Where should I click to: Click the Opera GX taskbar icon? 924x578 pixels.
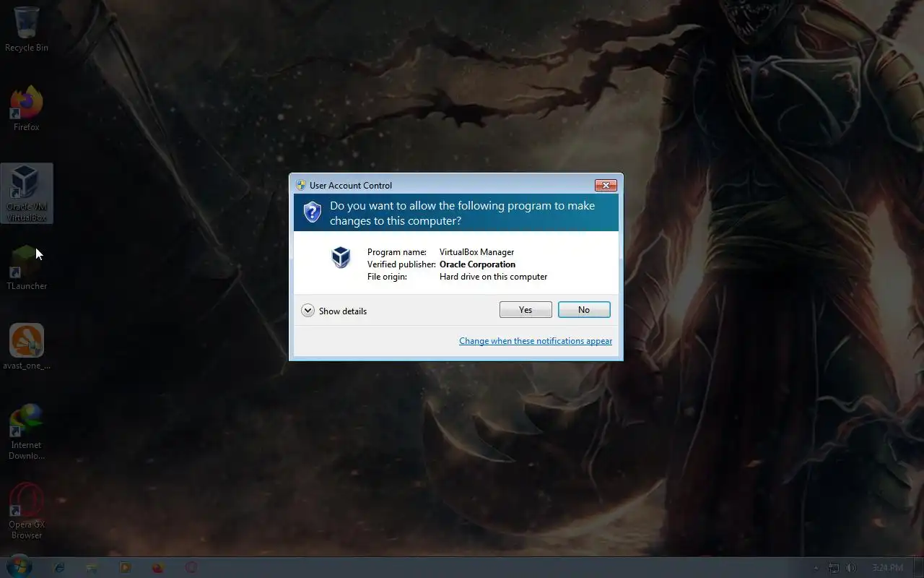tap(191, 568)
